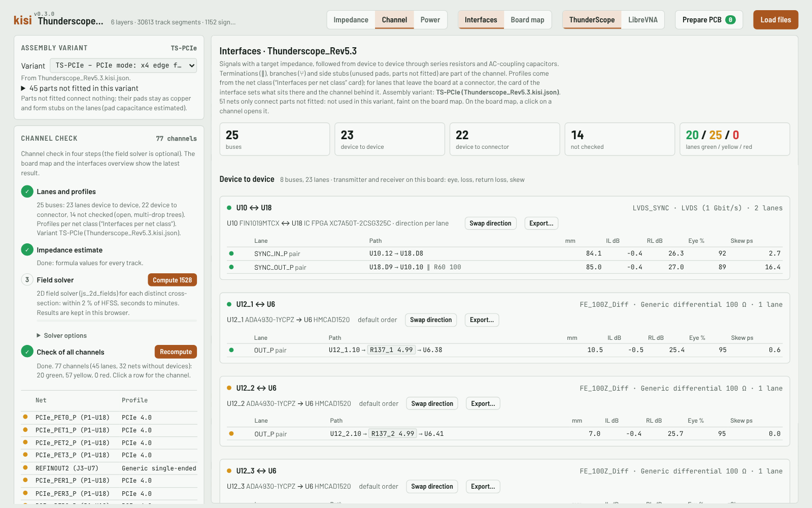Export the U12_2 ↔ U6 interface
The width and height of the screenshot is (812, 508).
pyautogui.click(x=483, y=404)
